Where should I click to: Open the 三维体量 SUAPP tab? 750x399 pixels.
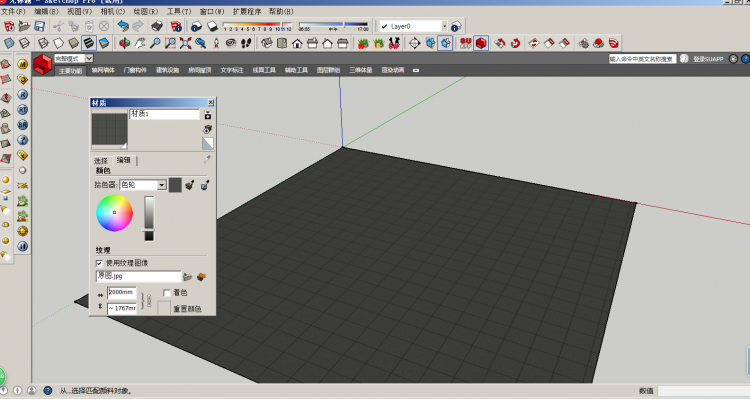360,70
